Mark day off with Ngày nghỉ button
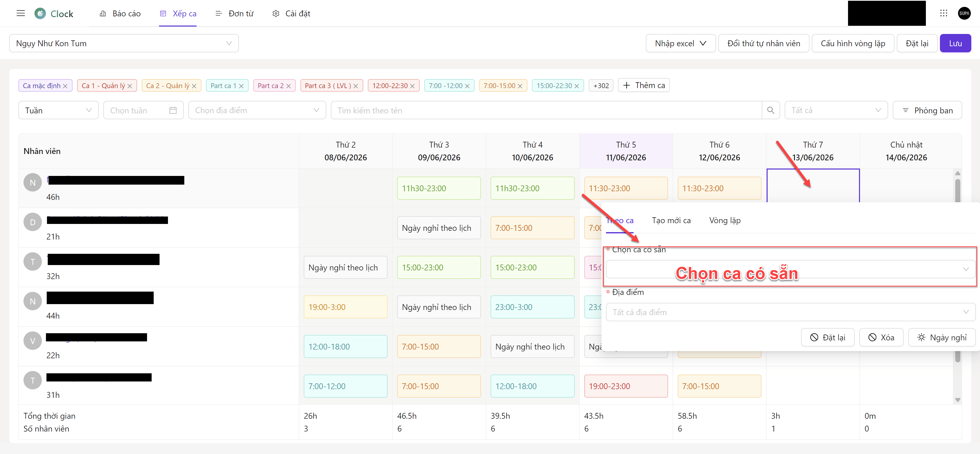 coord(941,338)
